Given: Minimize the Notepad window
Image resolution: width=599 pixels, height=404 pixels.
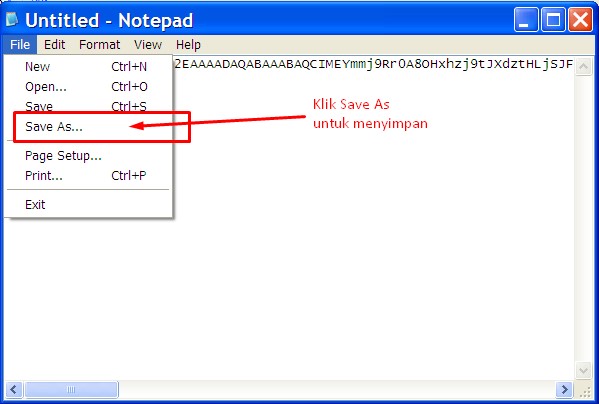Looking at the screenshot, I should point(526,19).
